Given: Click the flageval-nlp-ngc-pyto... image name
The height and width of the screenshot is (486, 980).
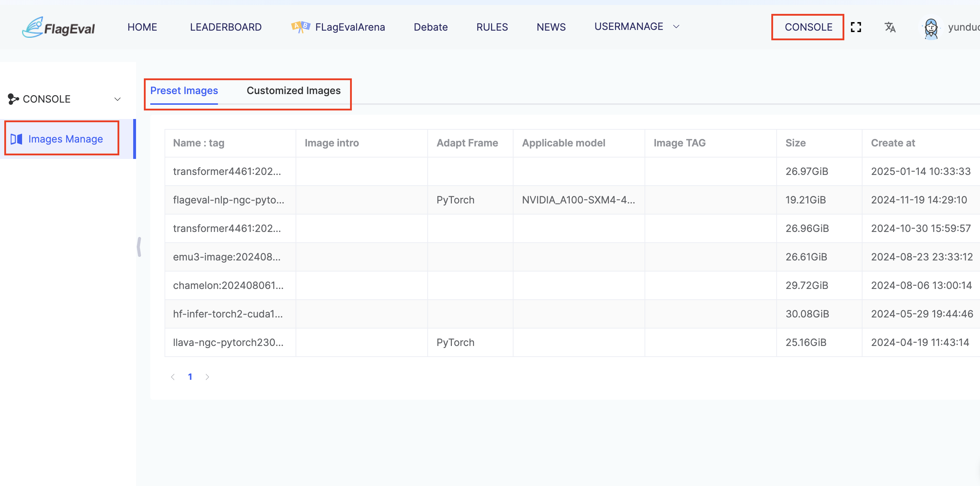Looking at the screenshot, I should pos(228,200).
